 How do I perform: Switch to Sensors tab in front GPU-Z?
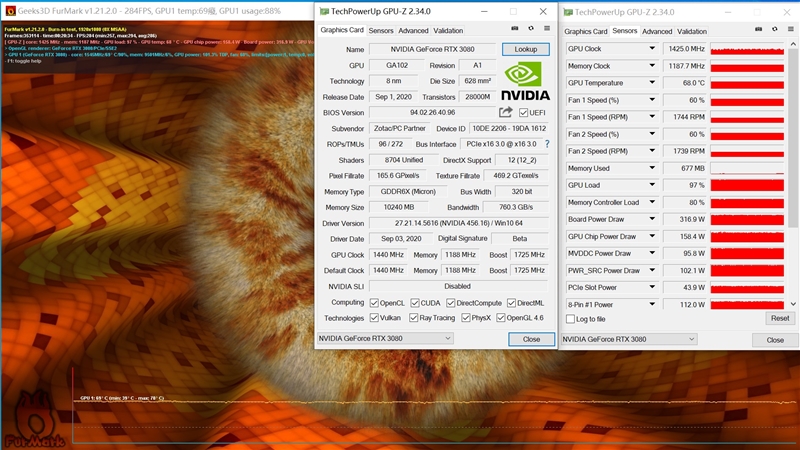click(381, 31)
